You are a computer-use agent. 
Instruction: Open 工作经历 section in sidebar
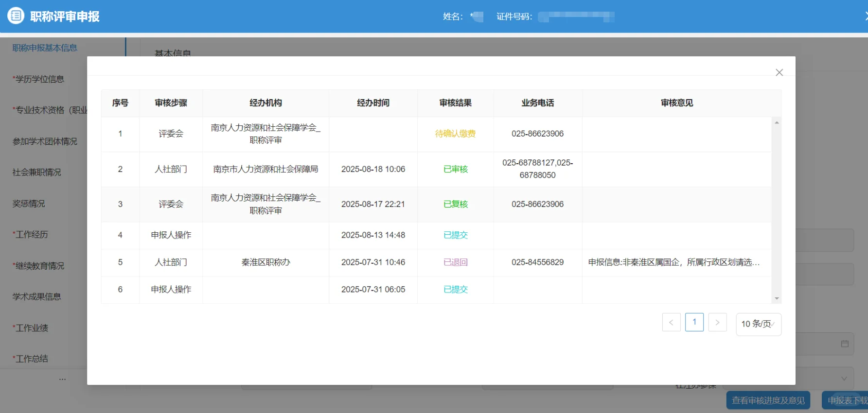pos(32,235)
